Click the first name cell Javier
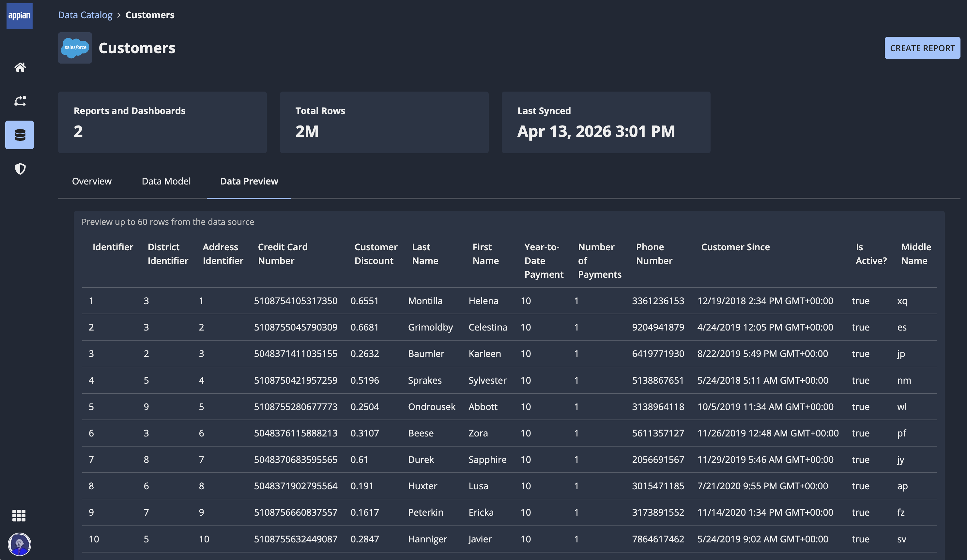Viewport: 967px width, 560px height. (480, 539)
